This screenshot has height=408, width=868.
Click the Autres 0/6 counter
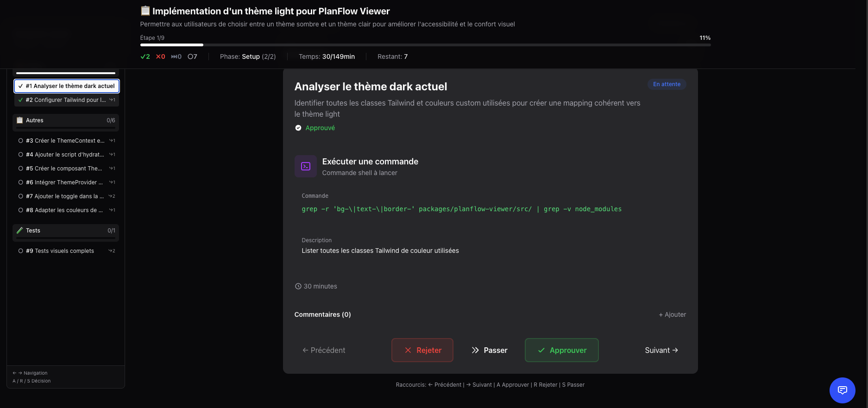(111, 120)
